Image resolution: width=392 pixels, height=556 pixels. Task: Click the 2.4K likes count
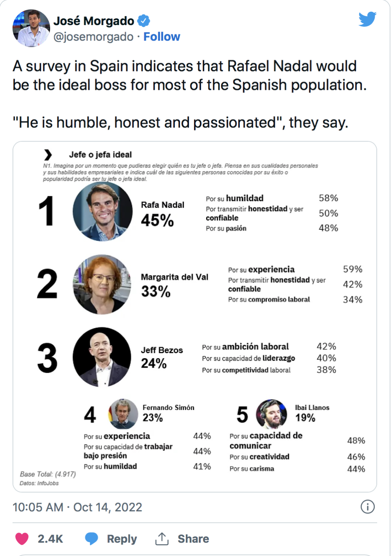click(x=50, y=539)
